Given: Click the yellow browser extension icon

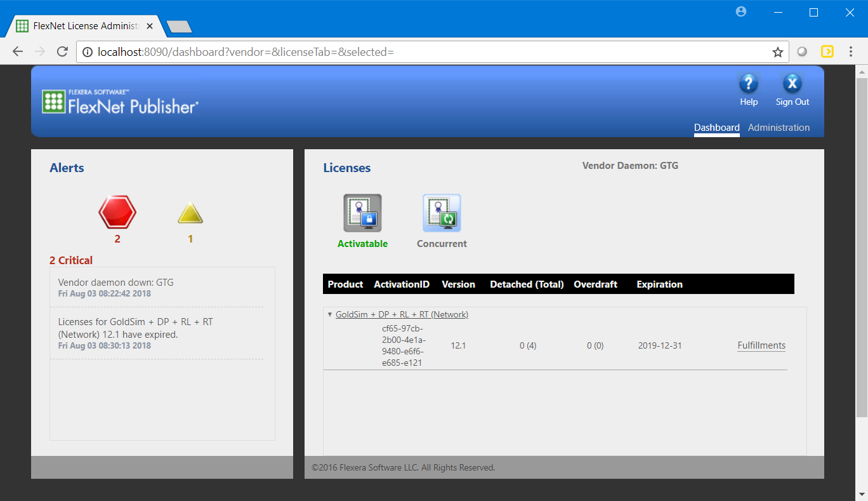Looking at the screenshot, I should click(x=827, y=52).
